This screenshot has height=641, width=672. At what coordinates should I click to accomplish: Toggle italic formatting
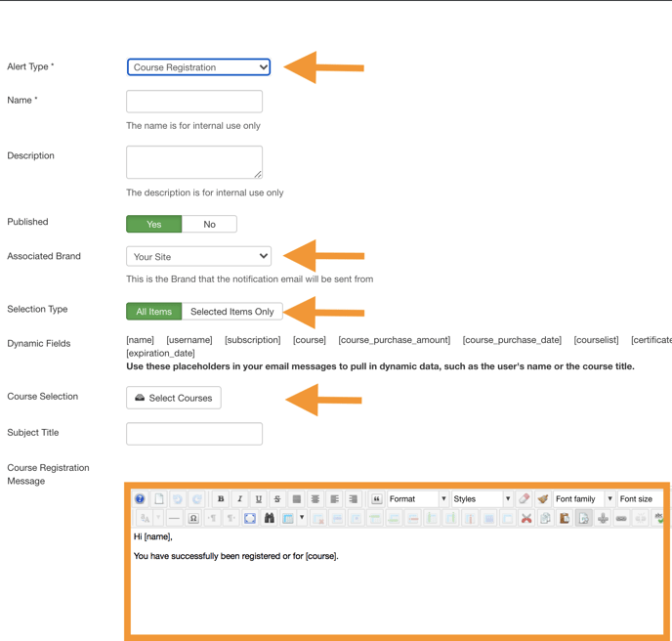tap(239, 499)
